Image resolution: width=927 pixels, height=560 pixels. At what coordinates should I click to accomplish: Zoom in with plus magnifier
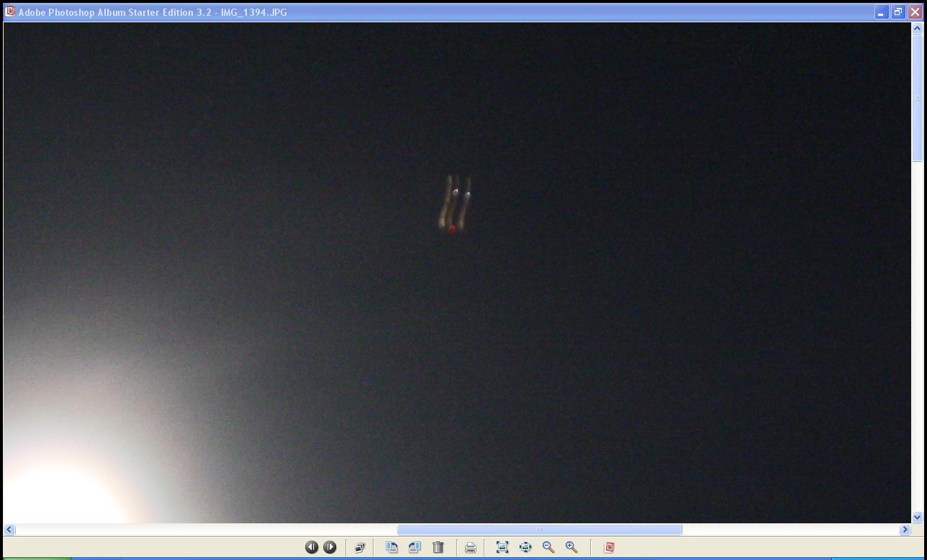[571, 547]
